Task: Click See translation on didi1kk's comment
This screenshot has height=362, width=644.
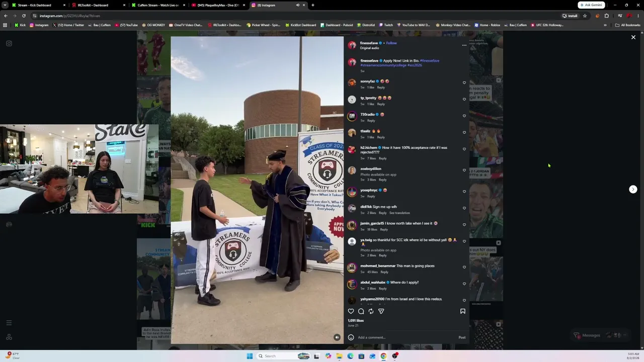Action: coord(399,213)
